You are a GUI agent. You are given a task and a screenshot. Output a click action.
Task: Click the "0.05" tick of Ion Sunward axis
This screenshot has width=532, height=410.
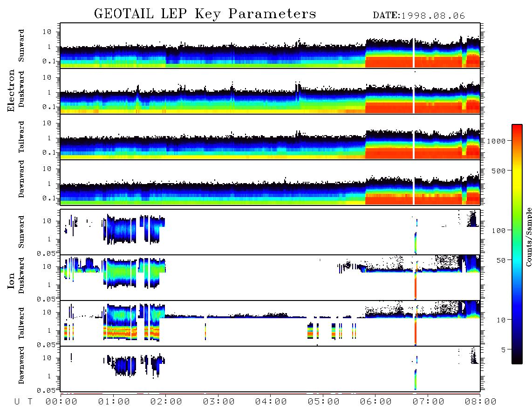(x=46, y=253)
